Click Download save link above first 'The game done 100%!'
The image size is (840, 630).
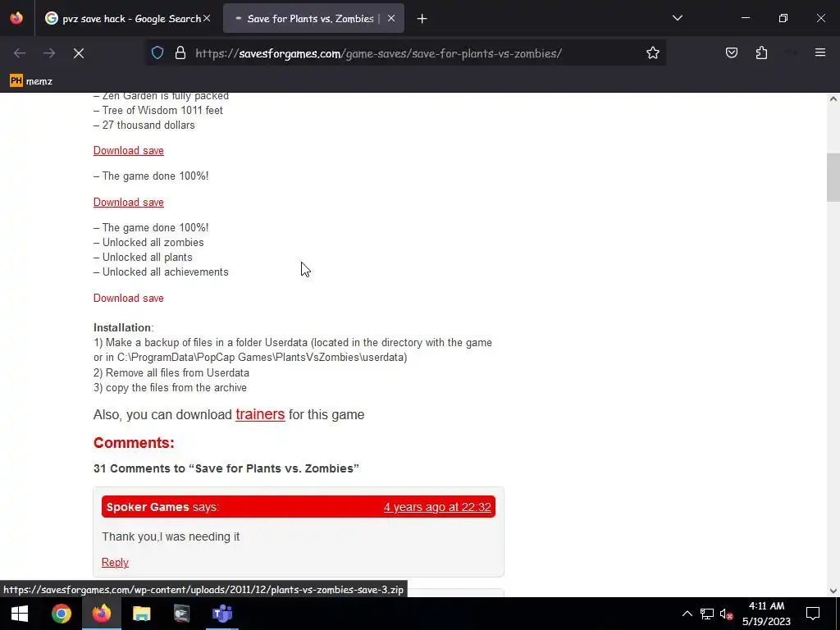129,151
